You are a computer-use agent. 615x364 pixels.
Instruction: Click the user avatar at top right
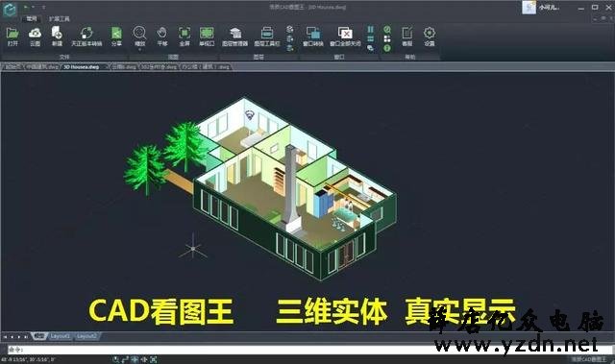pos(529,8)
